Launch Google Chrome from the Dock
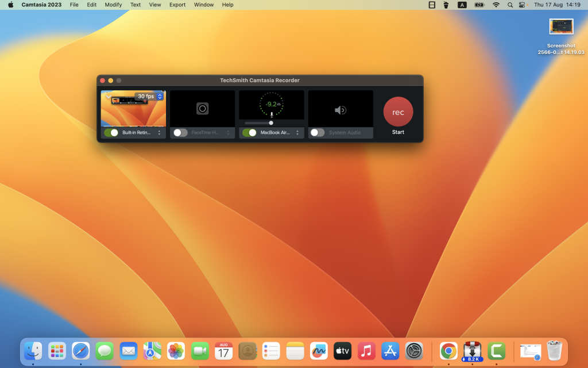Screen dimensions: 588x368 point(448,351)
